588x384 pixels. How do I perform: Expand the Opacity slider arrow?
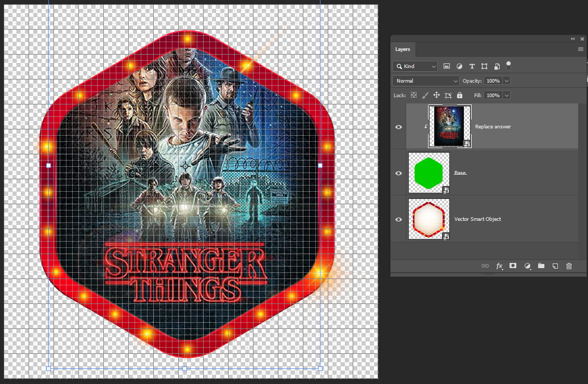coord(506,81)
